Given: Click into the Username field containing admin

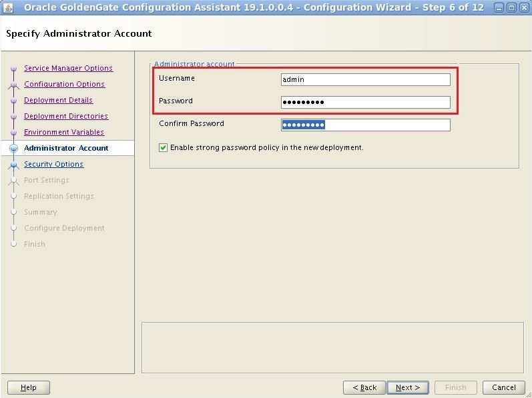Looking at the screenshot, I should (365, 79).
